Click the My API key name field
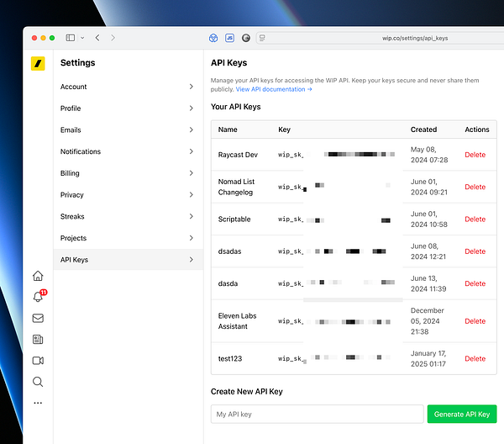The height and width of the screenshot is (444, 504). pos(317,414)
